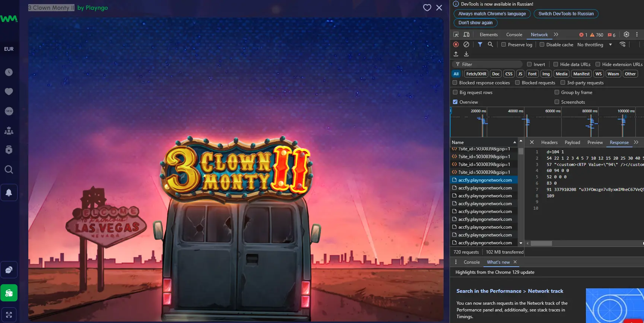
Task: Click the green deposit wallet button
Action: coord(9,293)
